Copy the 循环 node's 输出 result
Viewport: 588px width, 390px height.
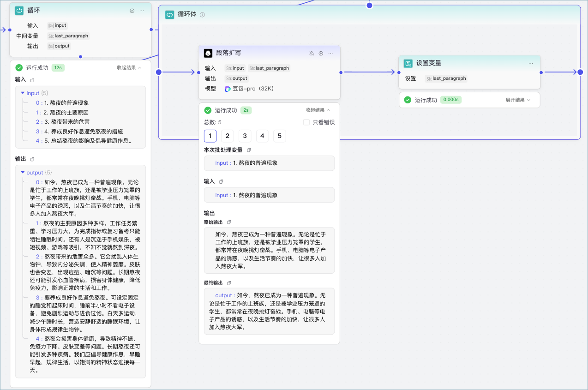point(32,159)
